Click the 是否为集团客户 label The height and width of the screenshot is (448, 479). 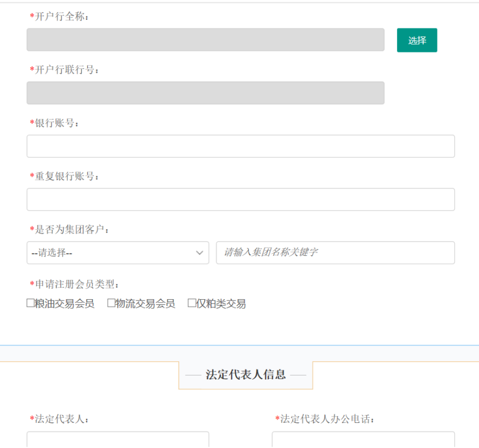pos(72,229)
